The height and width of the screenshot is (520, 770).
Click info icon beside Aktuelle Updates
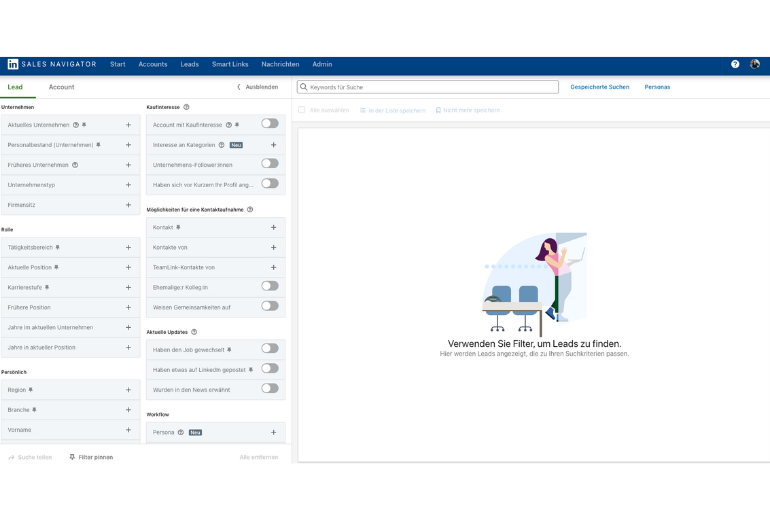point(194,332)
